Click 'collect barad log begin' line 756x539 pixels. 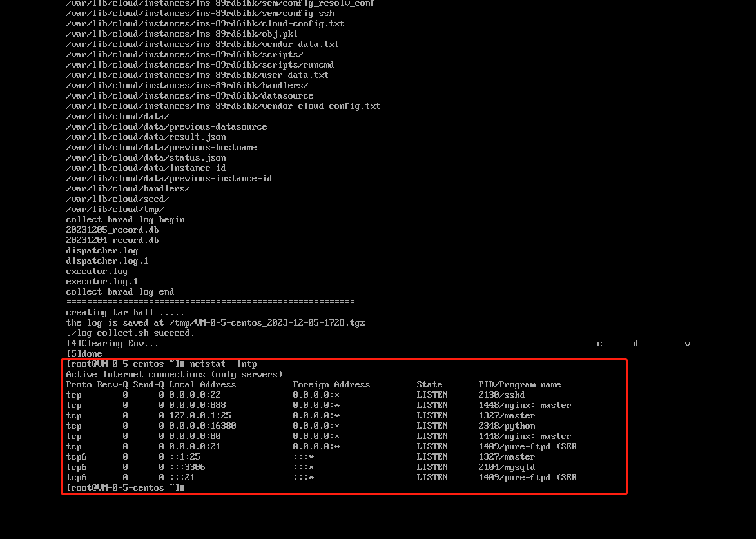(125, 220)
